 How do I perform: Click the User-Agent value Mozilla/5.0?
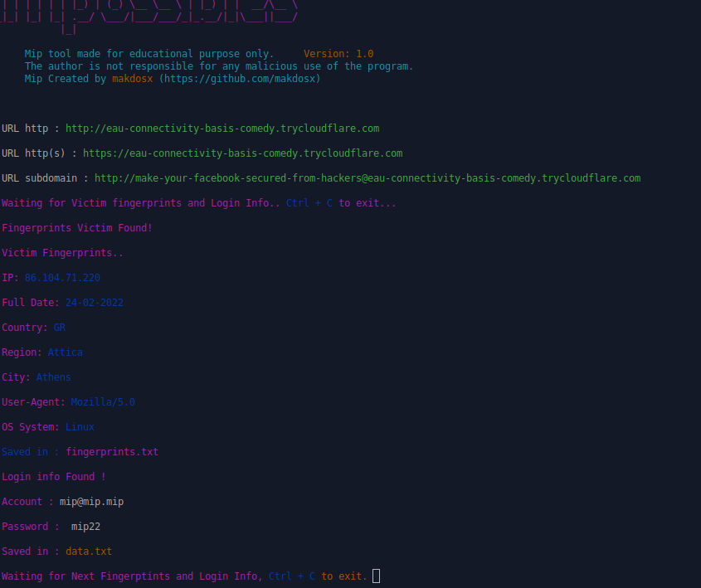coord(103,402)
